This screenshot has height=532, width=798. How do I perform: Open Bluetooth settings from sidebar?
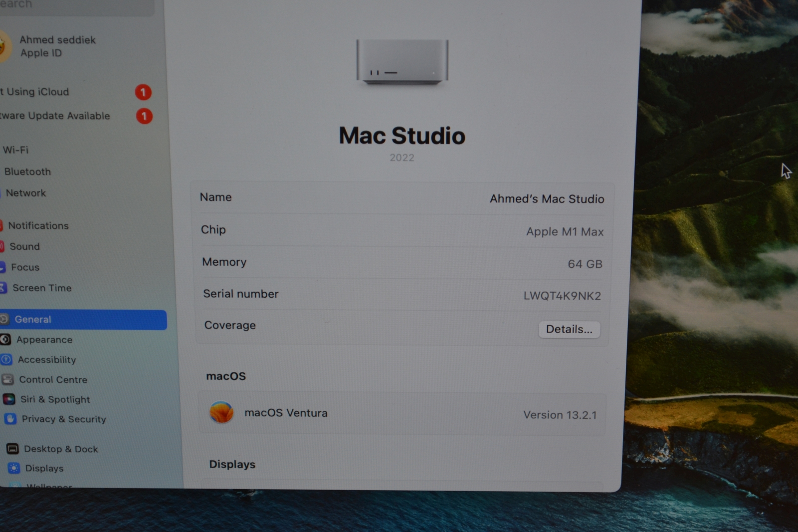(27, 172)
